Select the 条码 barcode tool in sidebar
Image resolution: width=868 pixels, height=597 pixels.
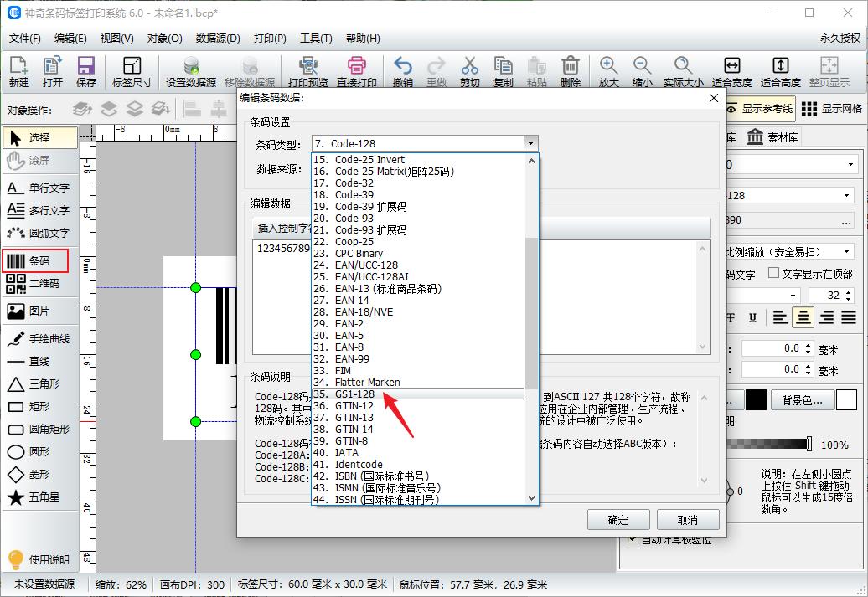(x=39, y=260)
